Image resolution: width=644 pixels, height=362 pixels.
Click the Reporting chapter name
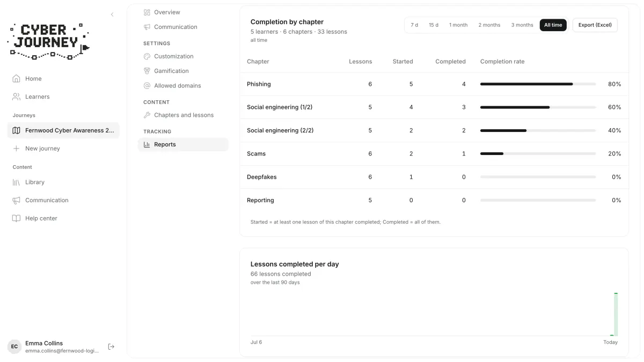pyautogui.click(x=260, y=201)
